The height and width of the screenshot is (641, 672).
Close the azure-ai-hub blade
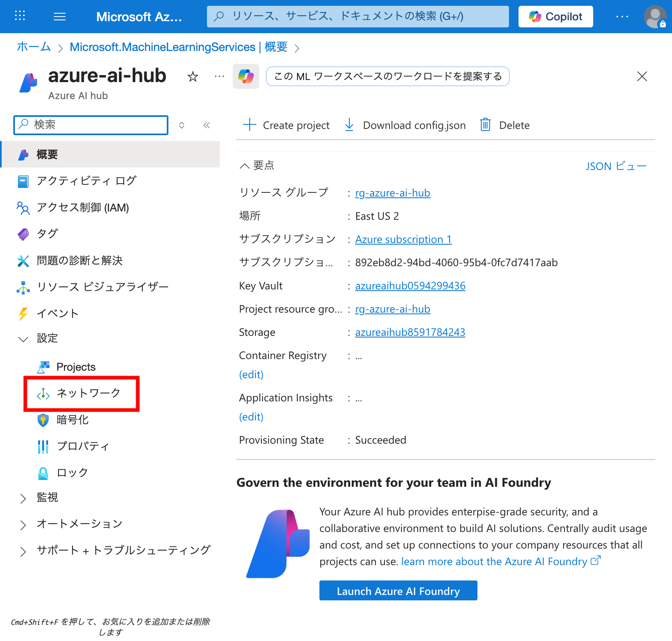coord(642,76)
